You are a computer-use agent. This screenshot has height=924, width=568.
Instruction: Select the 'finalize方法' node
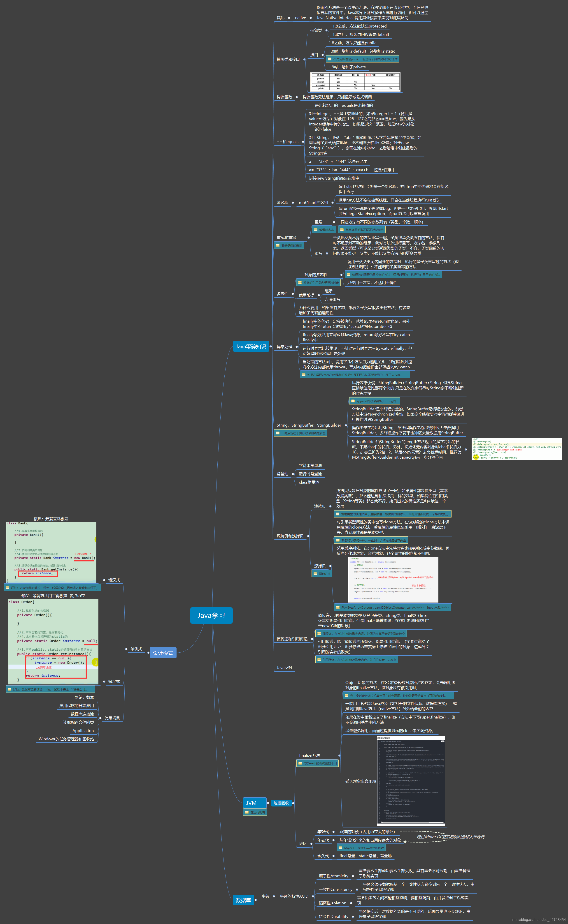click(x=309, y=755)
